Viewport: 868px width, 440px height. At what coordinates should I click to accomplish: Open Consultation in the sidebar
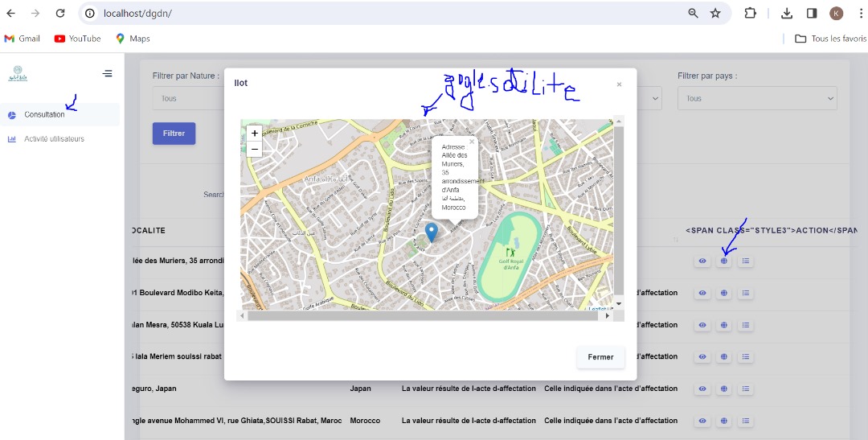(44, 114)
